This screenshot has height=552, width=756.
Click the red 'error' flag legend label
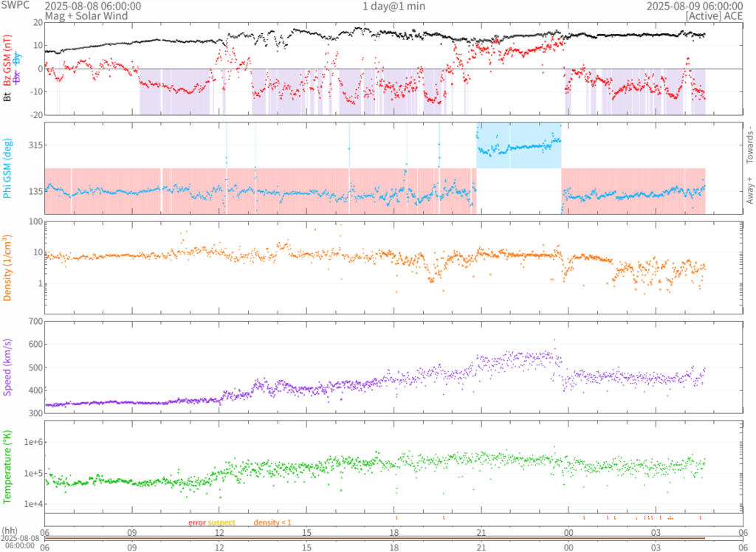coord(196,522)
